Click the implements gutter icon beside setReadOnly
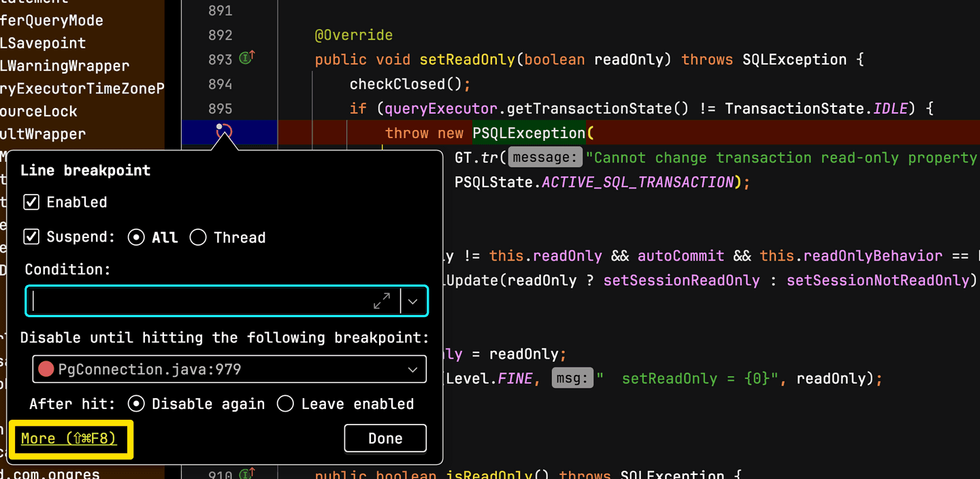The image size is (980, 479). [247, 59]
